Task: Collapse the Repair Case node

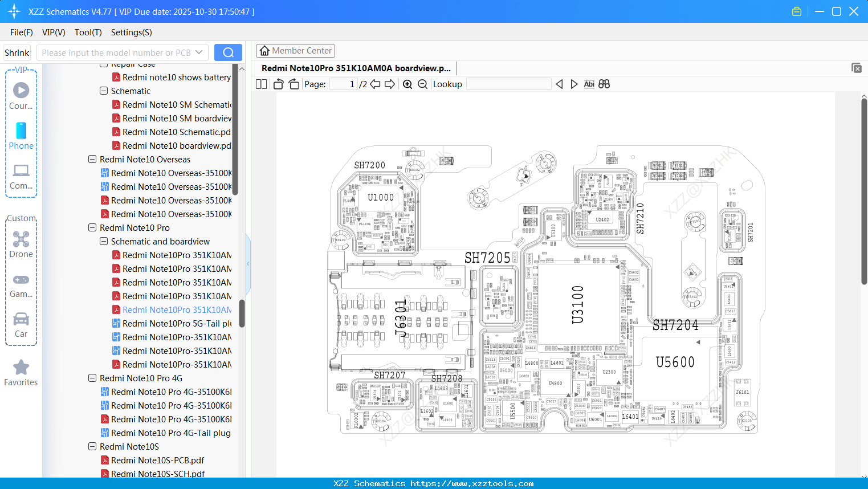Action: tap(104, 65)
